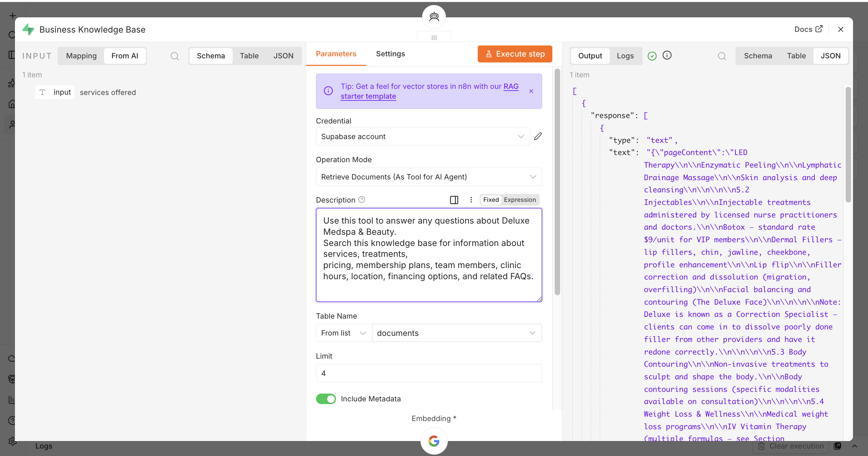Open Description three-dot options menu

click(x=471, y=200)
